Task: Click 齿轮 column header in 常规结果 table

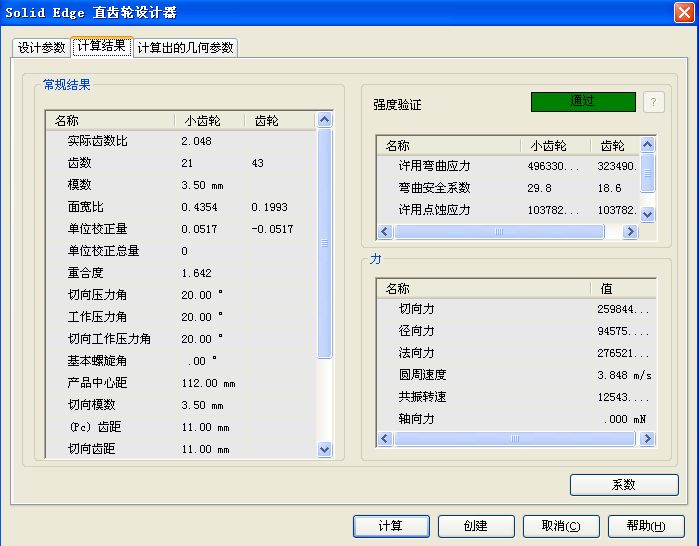Action: pyautogui.click(x=280, y=121)
